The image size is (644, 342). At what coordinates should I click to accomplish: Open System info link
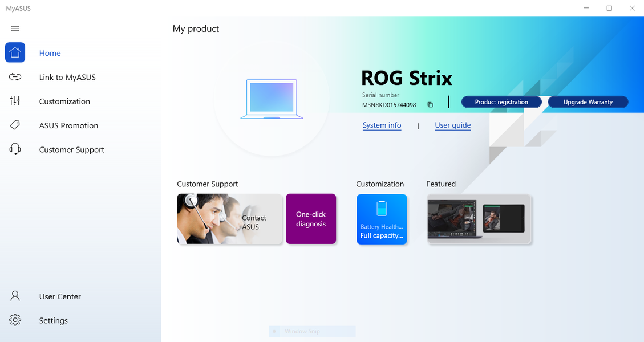[x=382, y=125]
